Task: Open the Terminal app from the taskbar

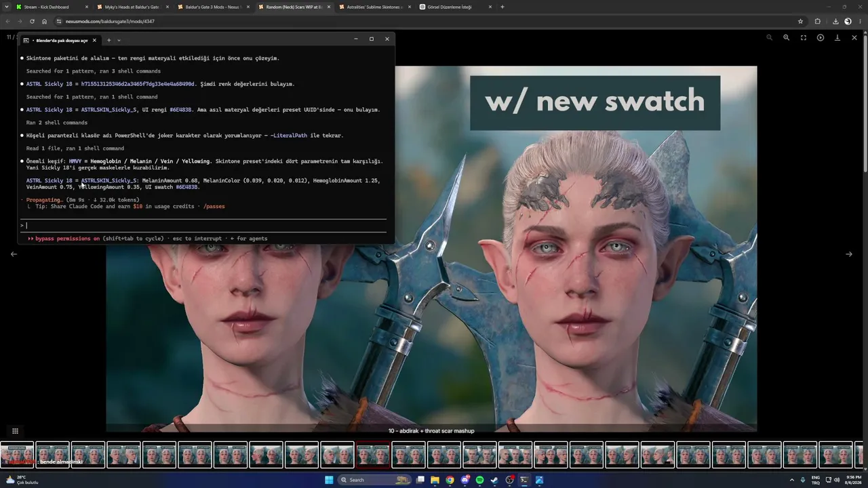Action: [x=524, y=480]
